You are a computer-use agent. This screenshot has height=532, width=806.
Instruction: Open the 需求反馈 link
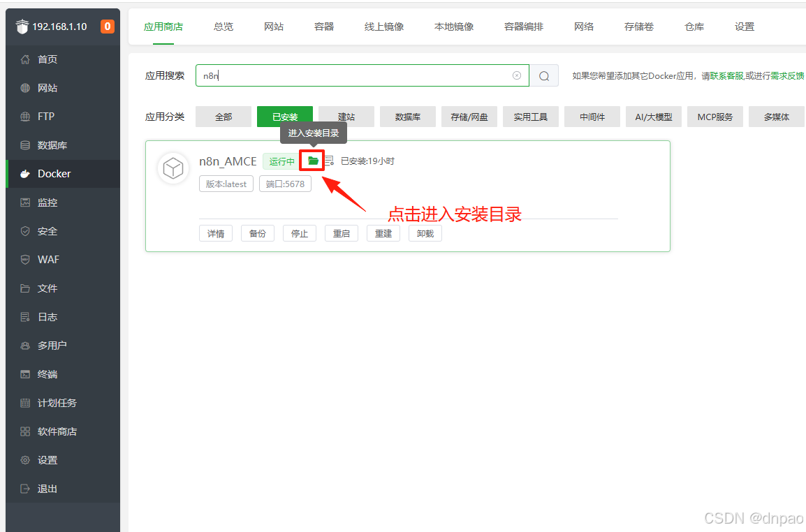788,75
